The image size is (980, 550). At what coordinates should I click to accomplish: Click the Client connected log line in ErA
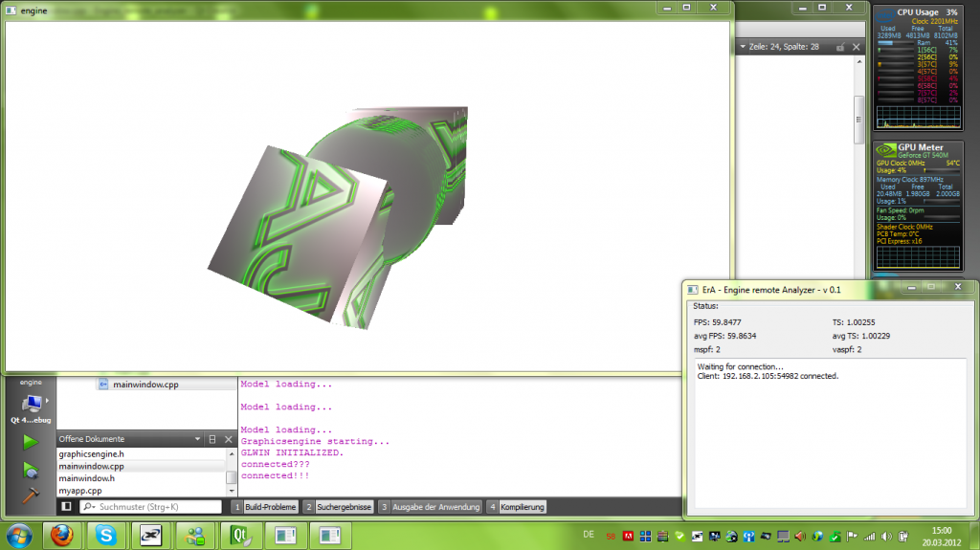[768, 376]
